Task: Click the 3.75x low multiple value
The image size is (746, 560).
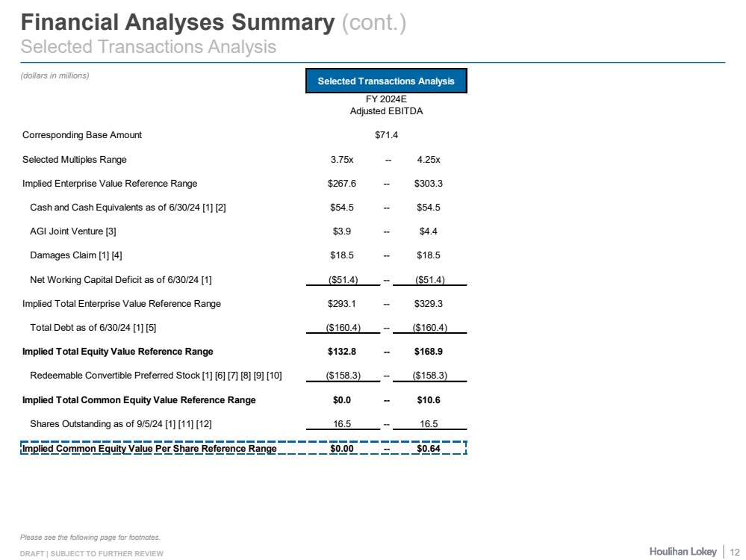Action: 342,159
